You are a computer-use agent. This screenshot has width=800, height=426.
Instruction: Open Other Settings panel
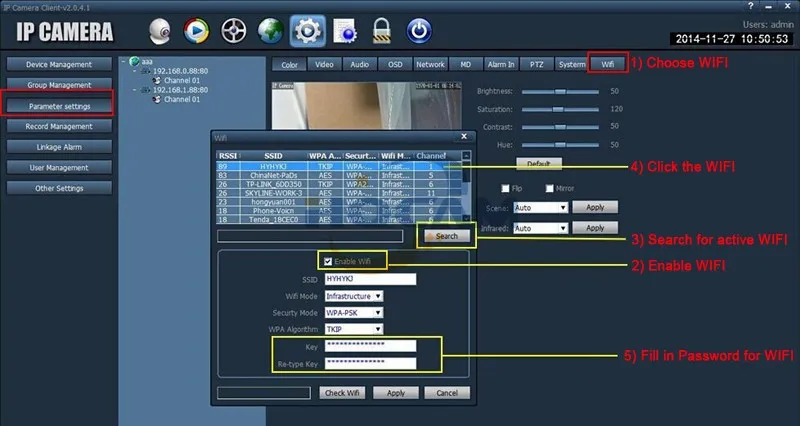coord(59,188)
